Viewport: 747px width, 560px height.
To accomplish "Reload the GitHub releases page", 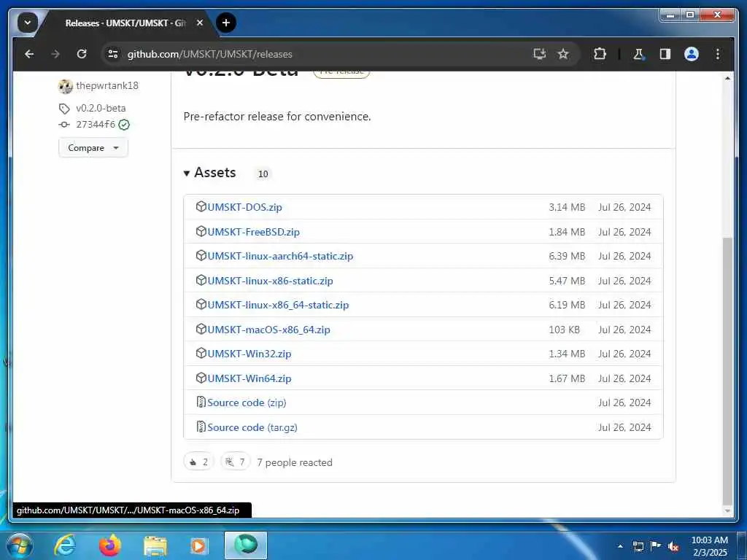I will click(82, 54).
